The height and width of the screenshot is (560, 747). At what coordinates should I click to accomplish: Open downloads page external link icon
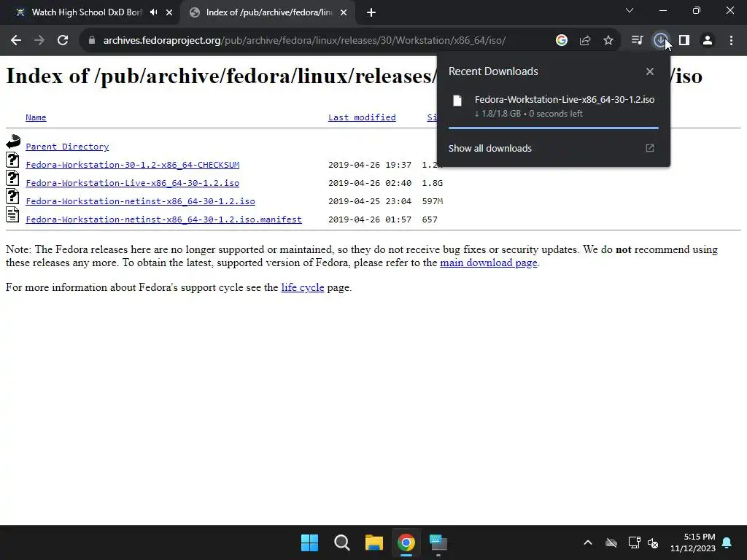pos(650,148)
